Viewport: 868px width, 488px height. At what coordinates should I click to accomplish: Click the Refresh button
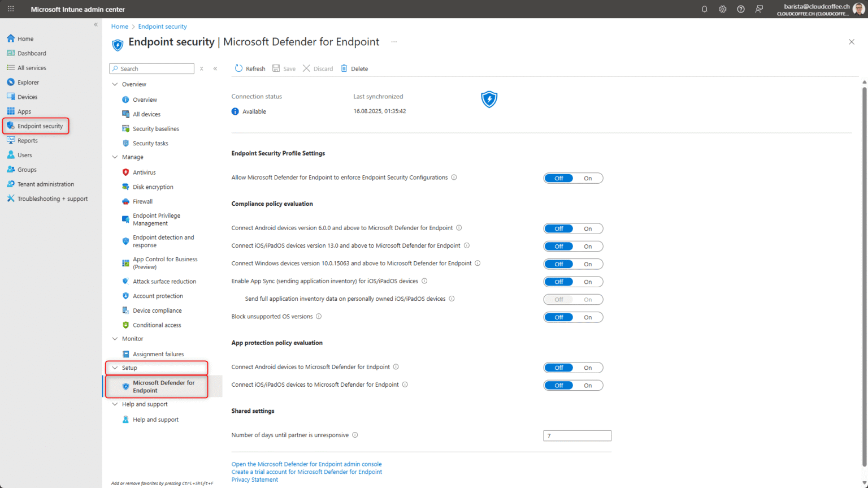tap(250, 68)
